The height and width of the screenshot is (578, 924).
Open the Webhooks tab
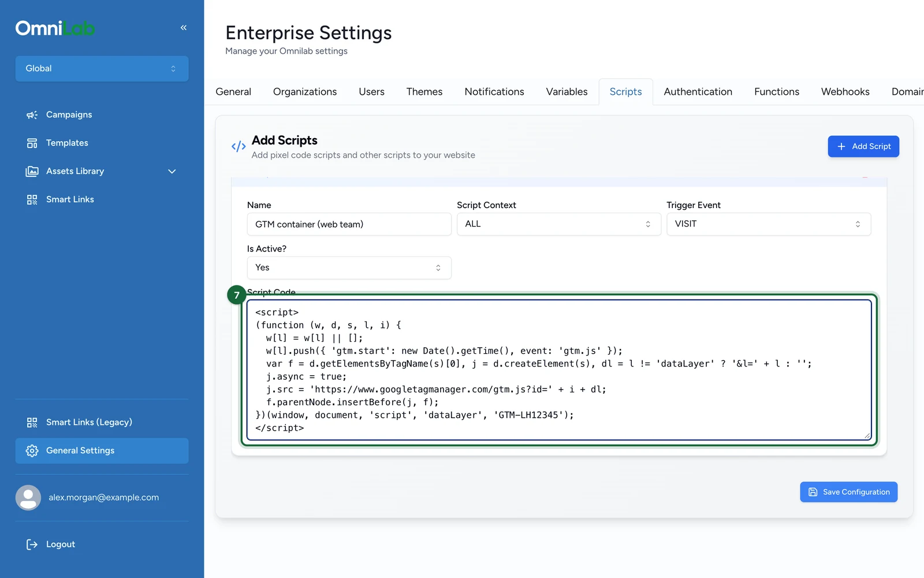[845, 92]
